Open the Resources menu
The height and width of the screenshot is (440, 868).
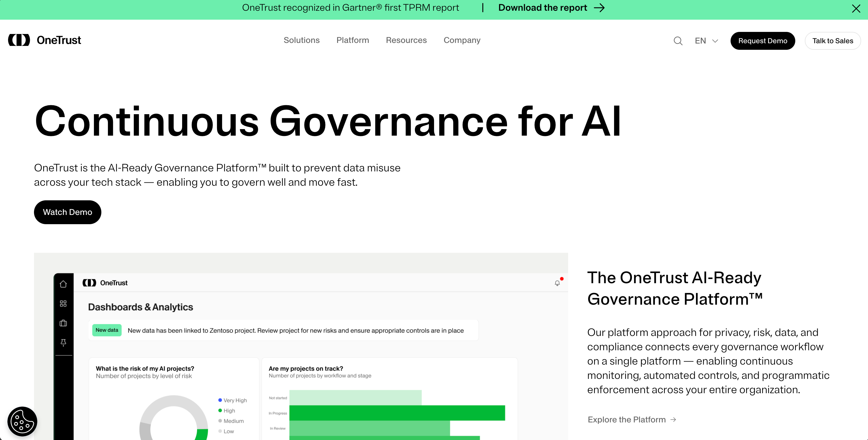pos(406,40)
